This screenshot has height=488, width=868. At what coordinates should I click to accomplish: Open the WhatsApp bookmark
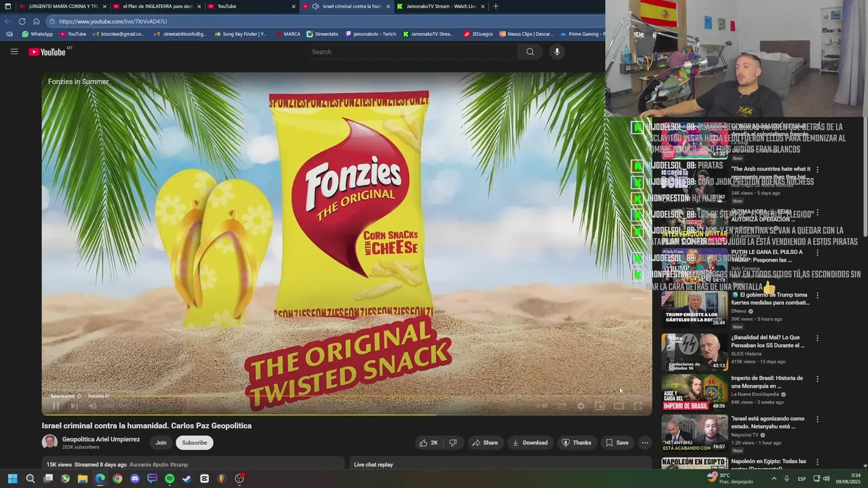[37, 34]
